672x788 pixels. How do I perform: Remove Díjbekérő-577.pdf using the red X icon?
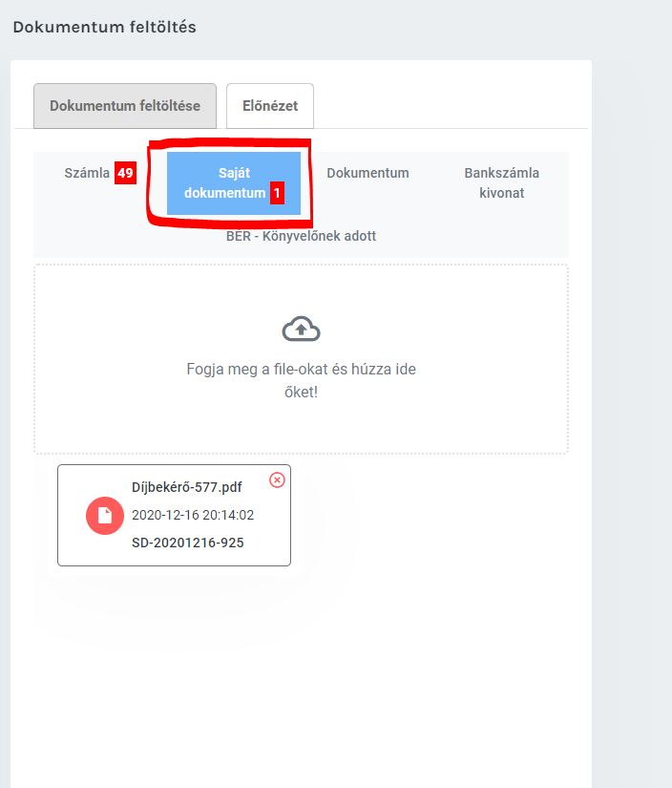[277, 479]
